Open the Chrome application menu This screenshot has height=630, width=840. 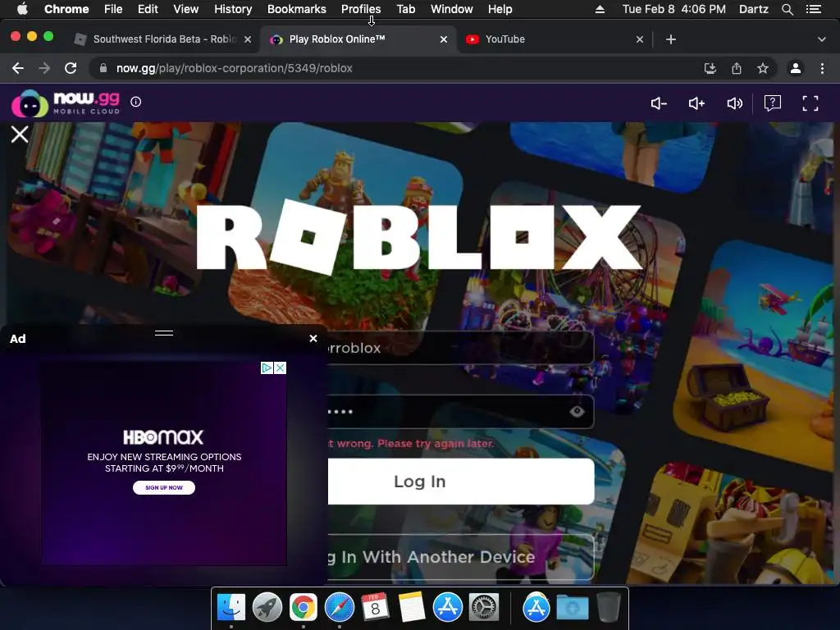point(66,9)
